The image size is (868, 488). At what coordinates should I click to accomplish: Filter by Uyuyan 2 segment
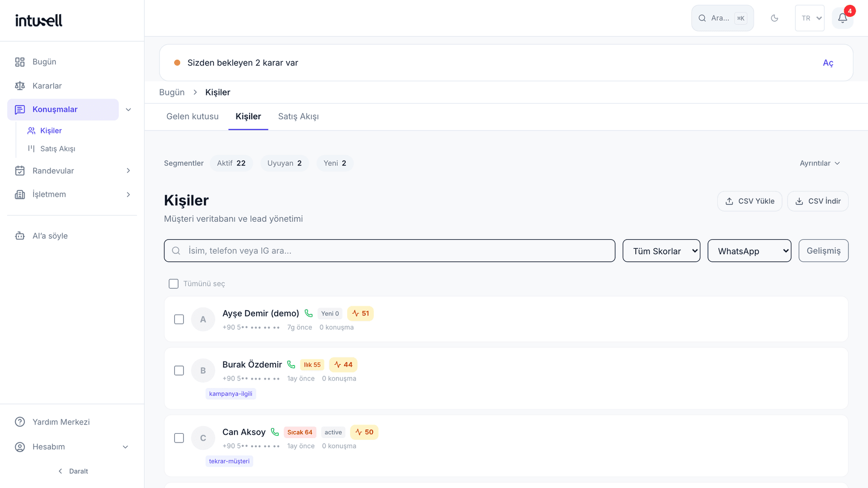(x=284, y=163)
